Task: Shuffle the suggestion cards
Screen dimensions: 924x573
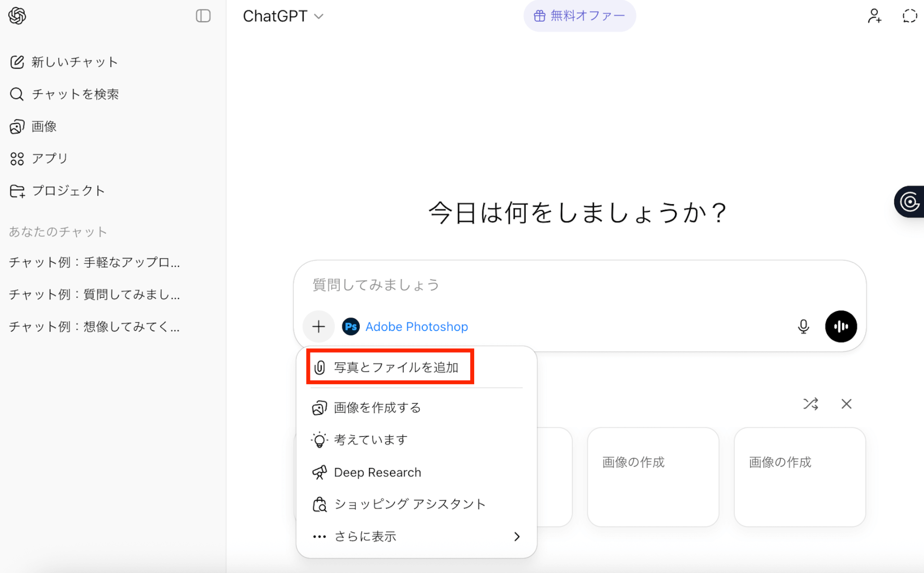Action: [x=810, y=404]
